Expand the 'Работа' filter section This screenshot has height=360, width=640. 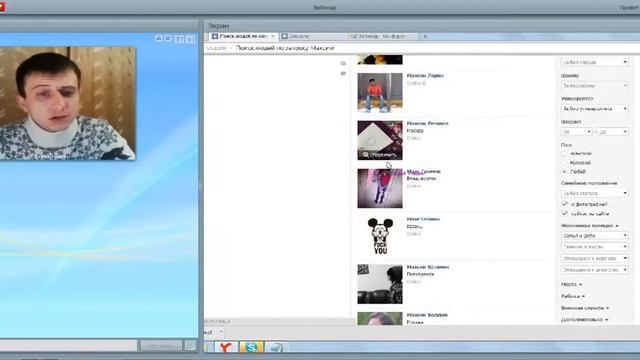[x=573, y=296]
